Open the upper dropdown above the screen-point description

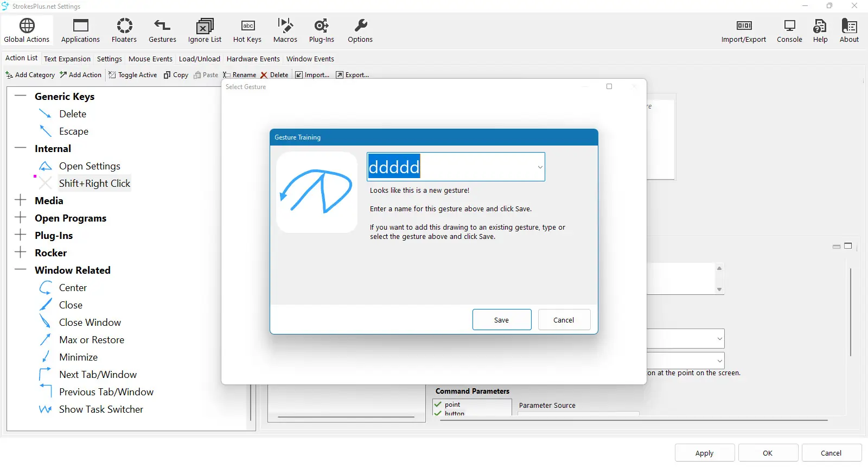[x=719, y=339]
